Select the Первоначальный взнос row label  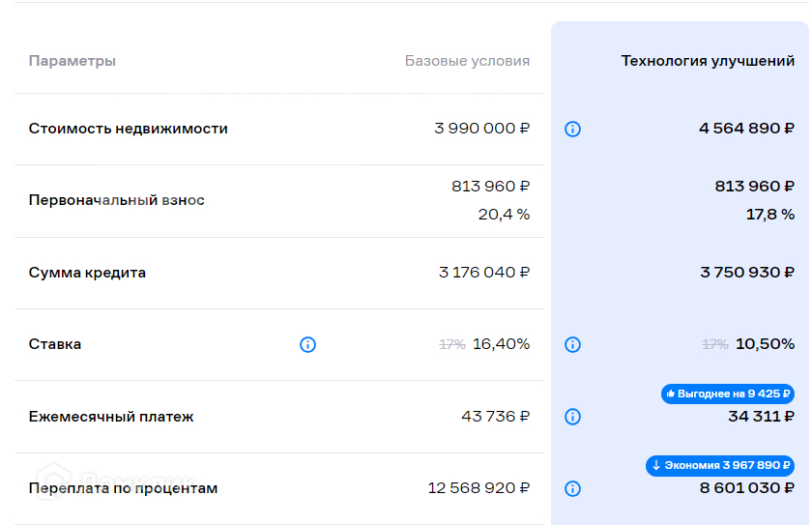click(117, 200)
